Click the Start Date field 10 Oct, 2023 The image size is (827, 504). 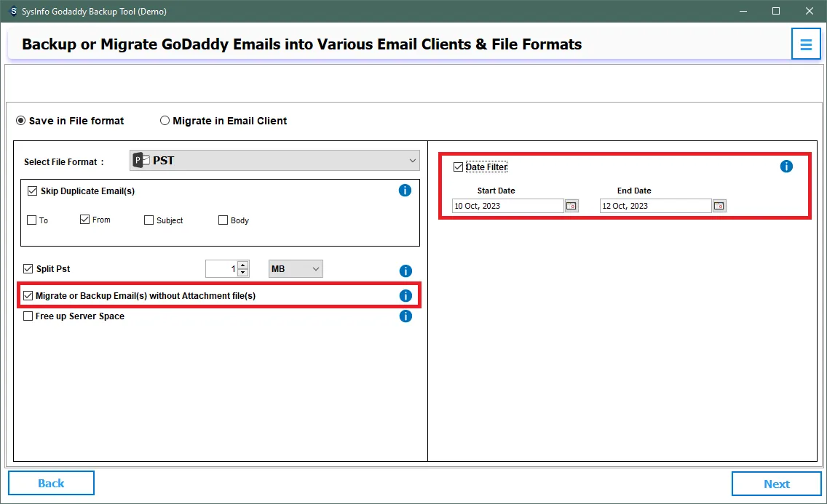pyautogui.click(x=508, y=206)
